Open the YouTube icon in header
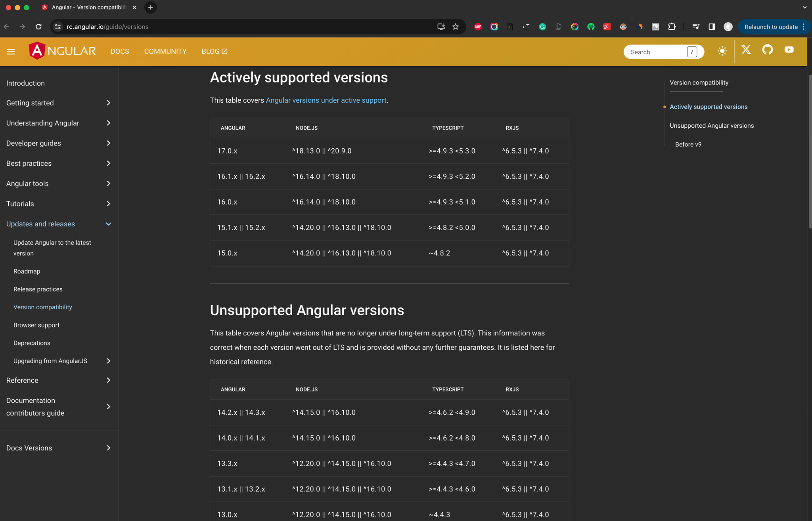812x521 pixels. [789, 50]
